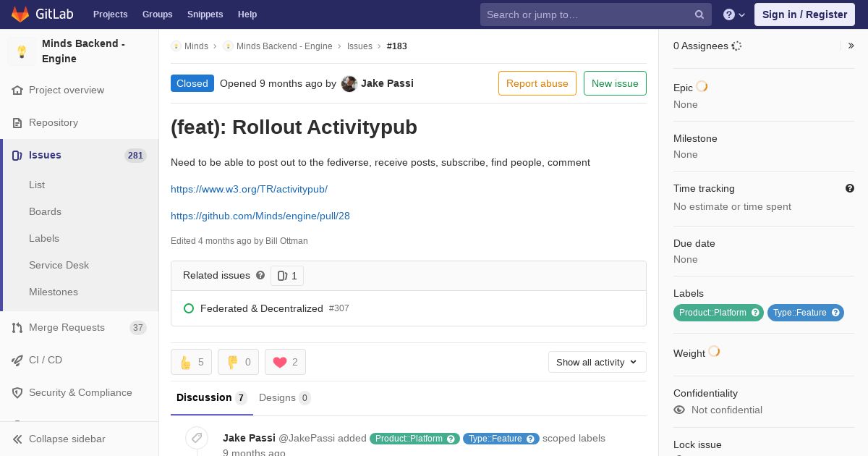Collapse the right sidebar with double chevron
The image size is (868, 456).
851,46
